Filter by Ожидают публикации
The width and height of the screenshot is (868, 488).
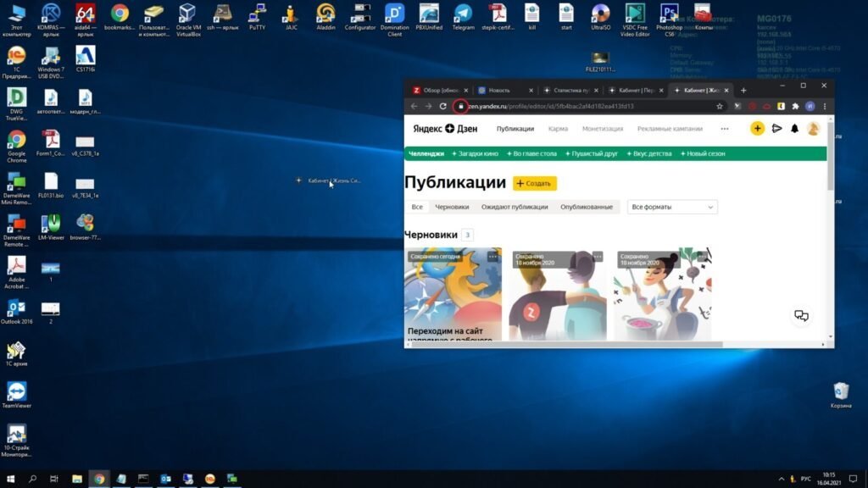[x=515, y=207]
